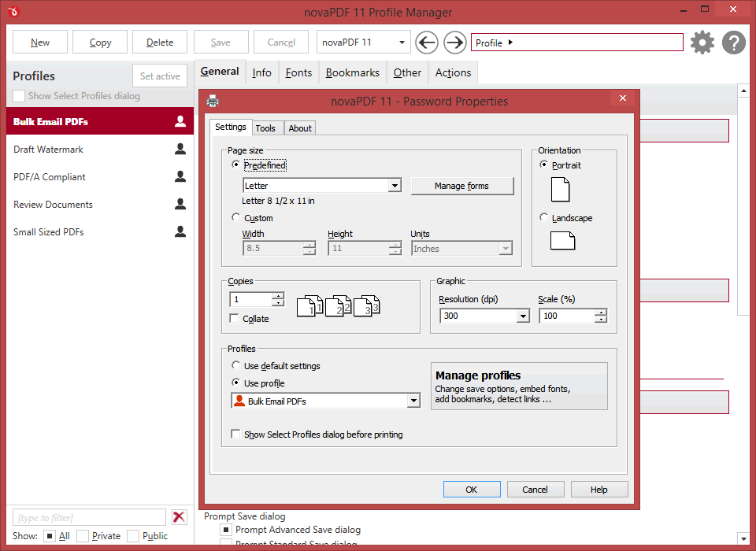Click the Landscape page icon
756x551 pixels.
tap(562, 241)
